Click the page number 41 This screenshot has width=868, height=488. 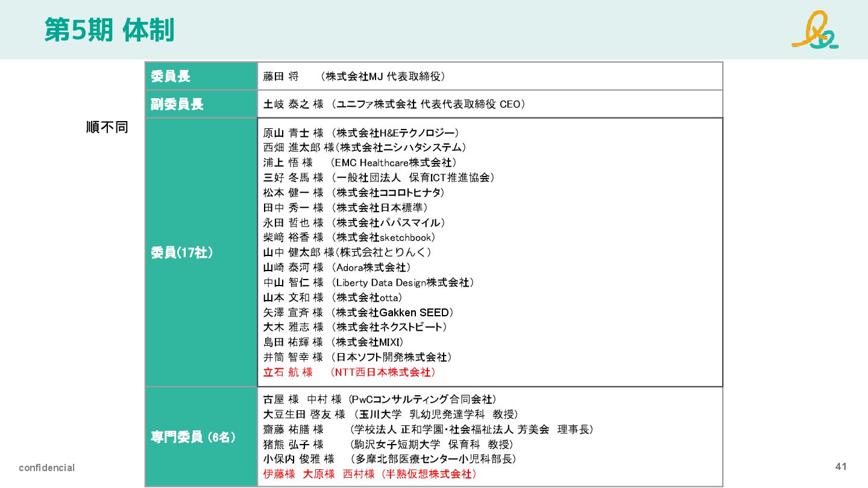point(841,467)
